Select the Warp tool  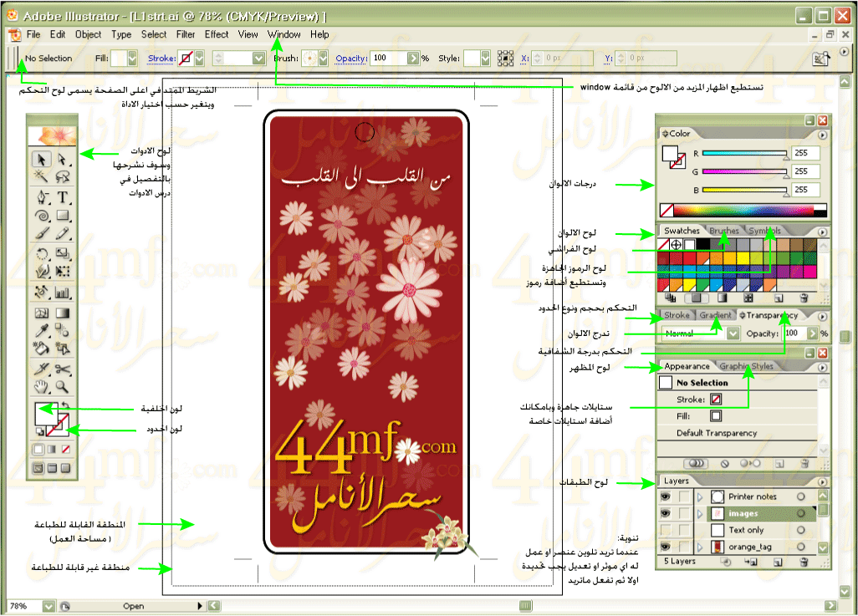click(x=42, y=271)
